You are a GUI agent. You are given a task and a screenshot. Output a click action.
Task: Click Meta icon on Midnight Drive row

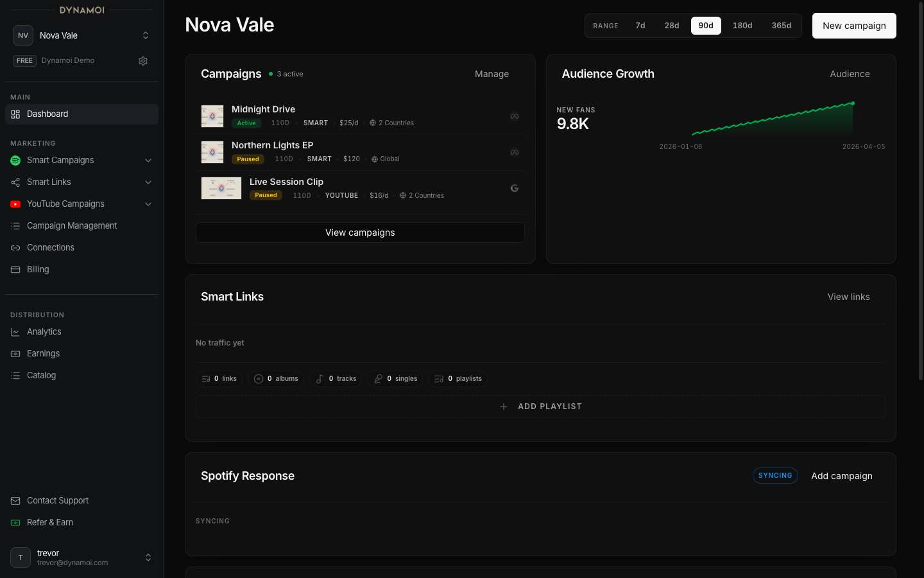tap(515, 116)
